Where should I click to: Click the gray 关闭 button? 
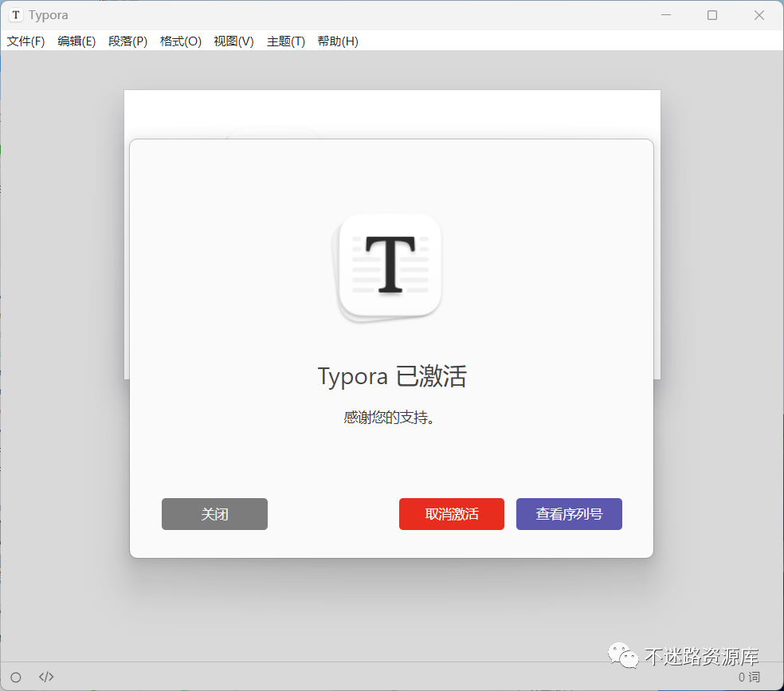[x=214, y=513]
